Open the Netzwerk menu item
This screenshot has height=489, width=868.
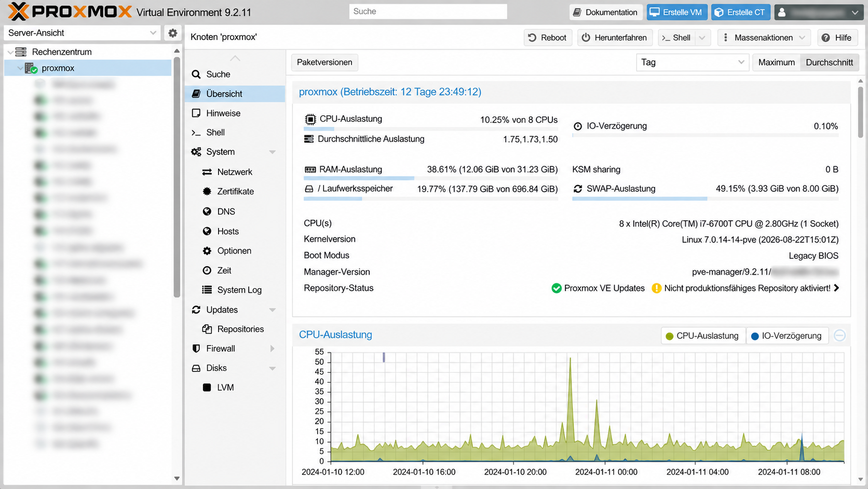click(235, 172)
